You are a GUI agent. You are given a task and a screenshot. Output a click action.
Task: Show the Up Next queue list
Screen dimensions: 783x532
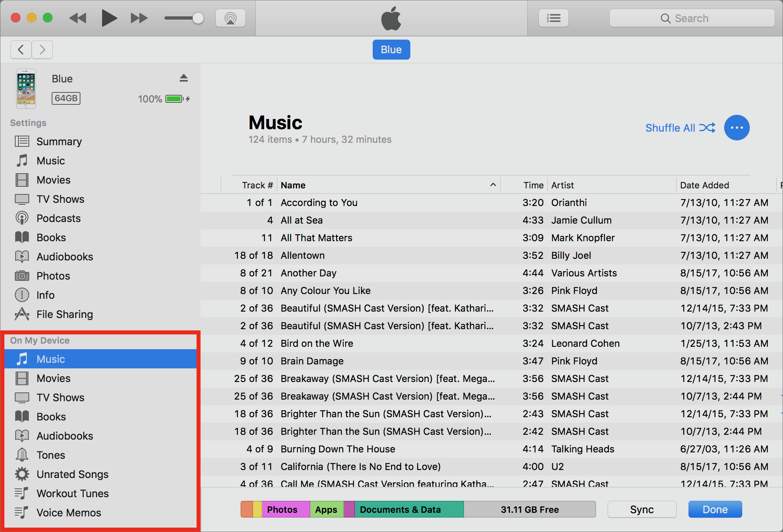tap(554, 18)
